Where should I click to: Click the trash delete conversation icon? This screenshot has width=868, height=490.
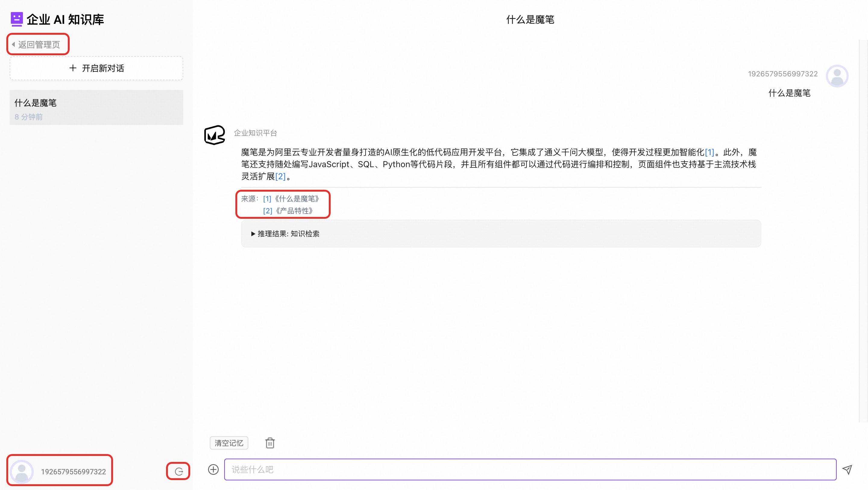point(270,443)
